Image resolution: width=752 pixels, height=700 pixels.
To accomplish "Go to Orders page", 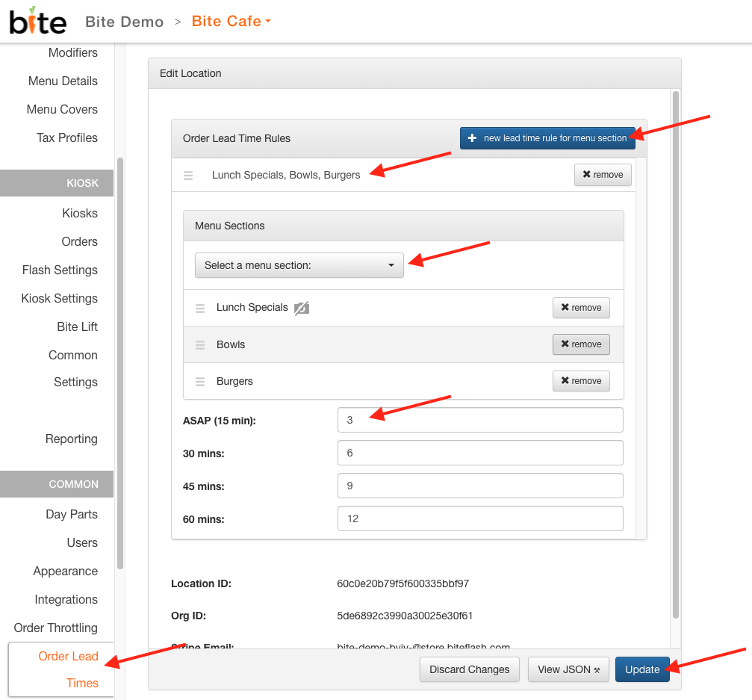I will pos(80,241).
